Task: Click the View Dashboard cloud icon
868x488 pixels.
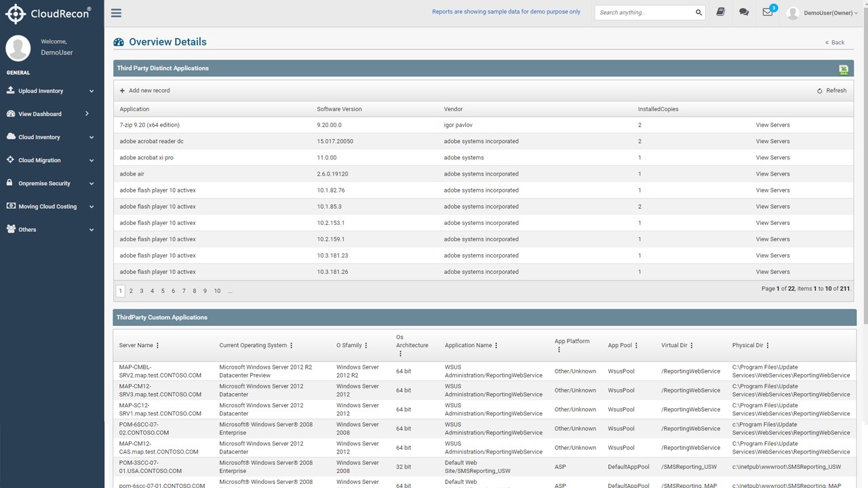Action: point(11,113)
